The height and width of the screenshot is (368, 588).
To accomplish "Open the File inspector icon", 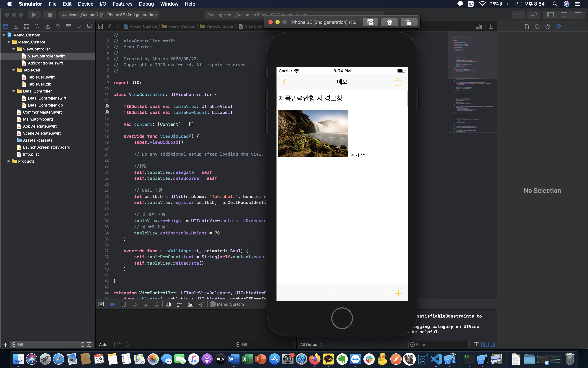I will coord(527,26).
